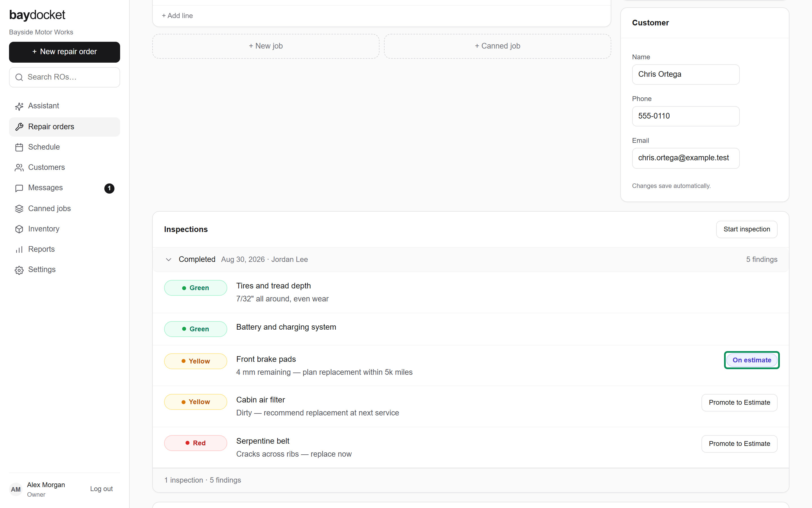Viewport: 812px width, 508px height.
Task: Log out of the account
Action: click(101, 489)
